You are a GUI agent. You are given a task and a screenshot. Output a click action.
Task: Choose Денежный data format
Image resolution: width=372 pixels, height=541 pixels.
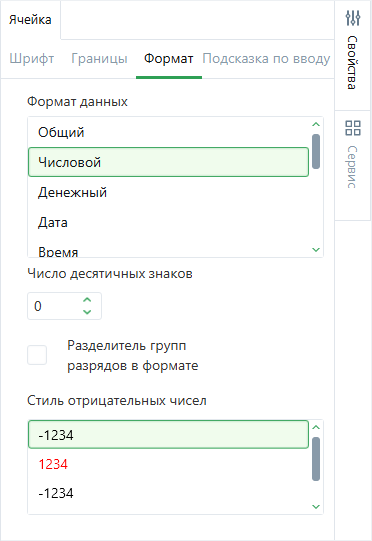tap(168, 192)
